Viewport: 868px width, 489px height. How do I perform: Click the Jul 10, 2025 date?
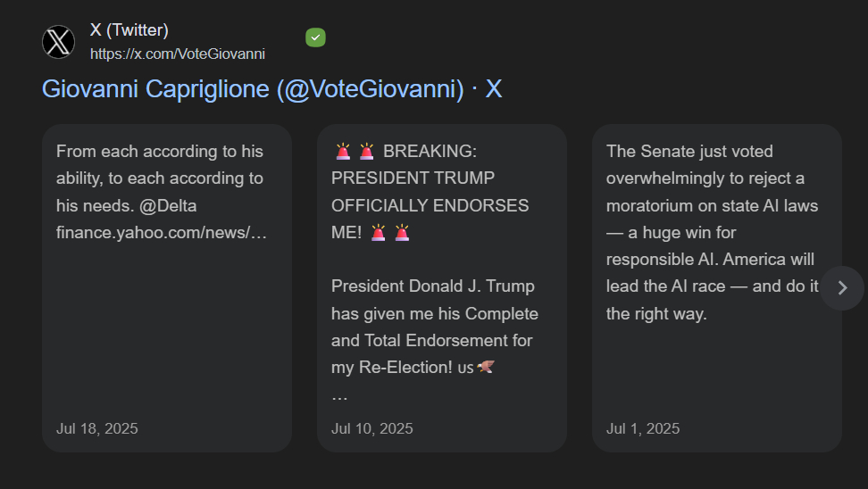coord(372,428)
